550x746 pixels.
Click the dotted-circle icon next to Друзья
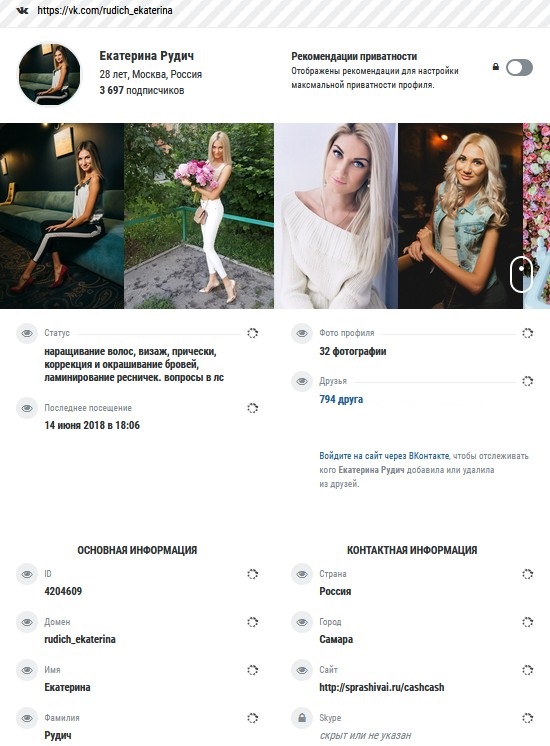[527, 381]
